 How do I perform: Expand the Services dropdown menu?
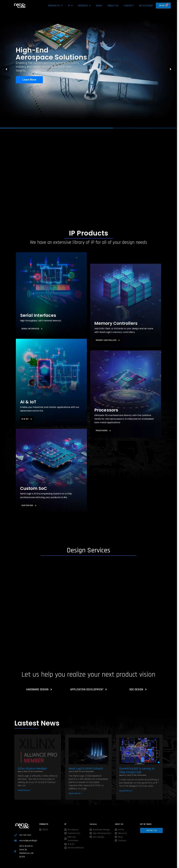pyautogui.click(x=84, y=5)
